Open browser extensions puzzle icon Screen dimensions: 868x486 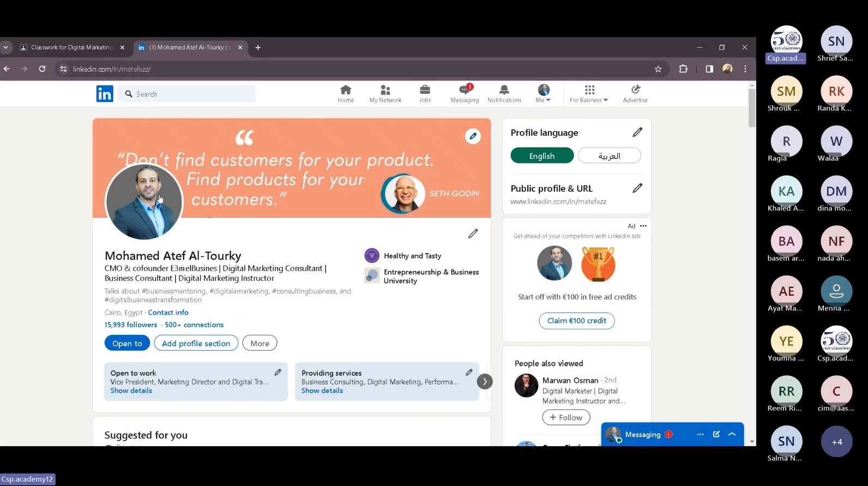coord(683,69)
